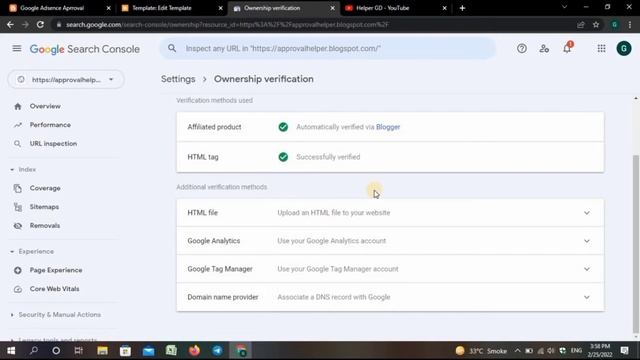Click the Chrome taskbar icon
The width and height of the screenshot is (640, 360).
point(241,351)
